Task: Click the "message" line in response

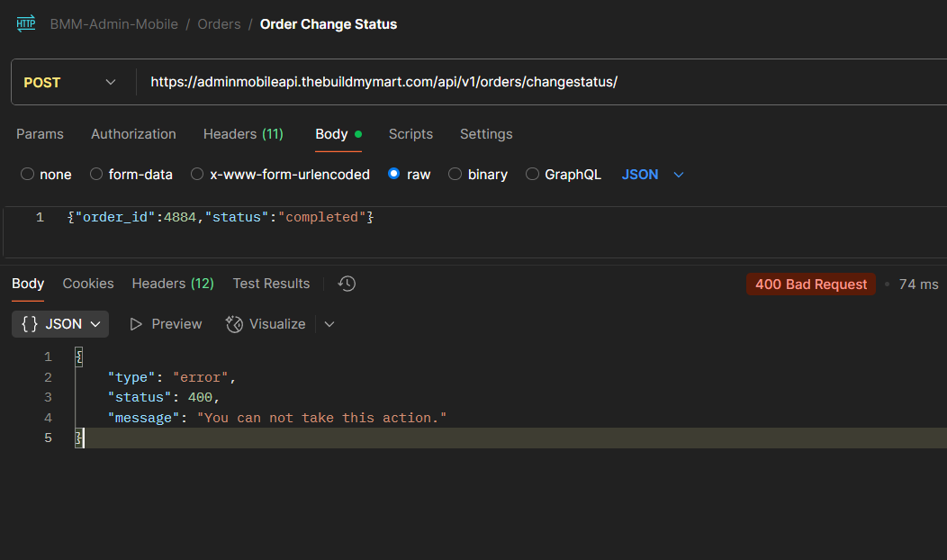Action: 277,418
